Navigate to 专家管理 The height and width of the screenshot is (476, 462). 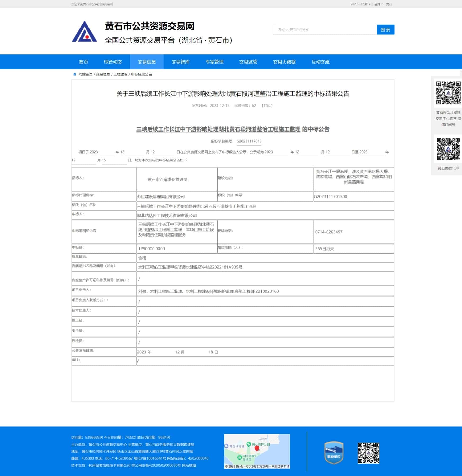pos(214,62)
